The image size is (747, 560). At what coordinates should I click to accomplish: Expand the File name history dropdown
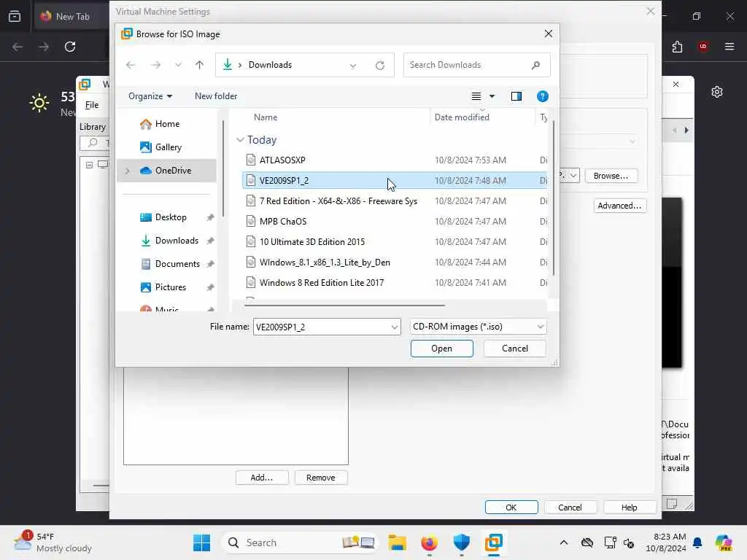click(x=395, y=327)
